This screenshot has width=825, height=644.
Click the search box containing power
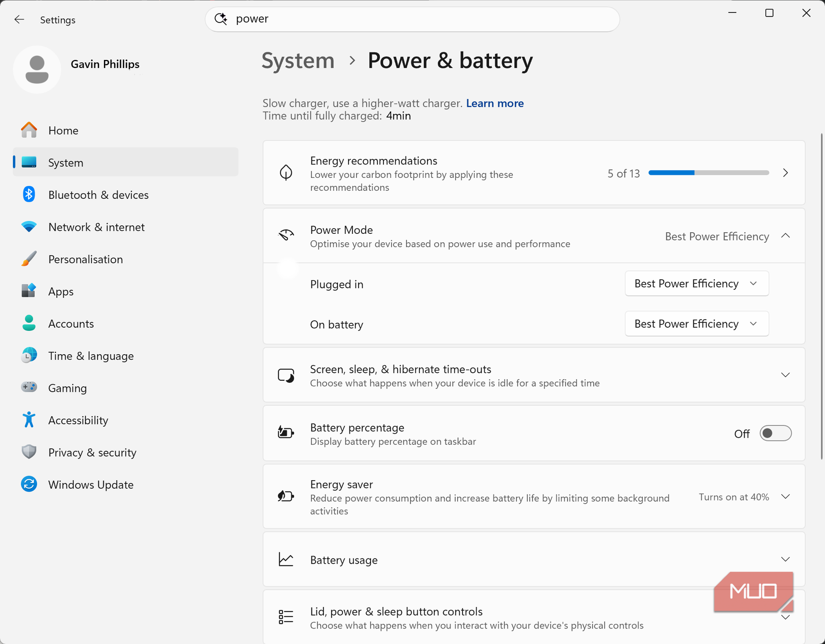pos(412,19)
